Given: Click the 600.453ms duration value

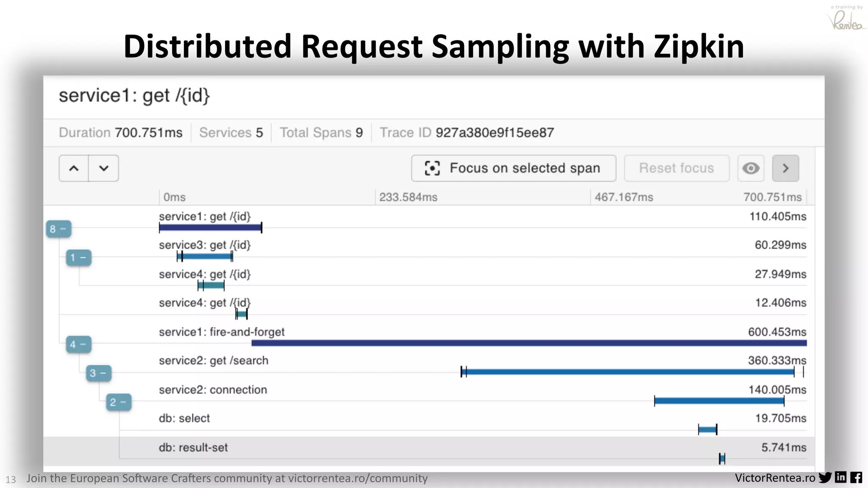Looking at the screenshot, I should click(x=777, y=332).
